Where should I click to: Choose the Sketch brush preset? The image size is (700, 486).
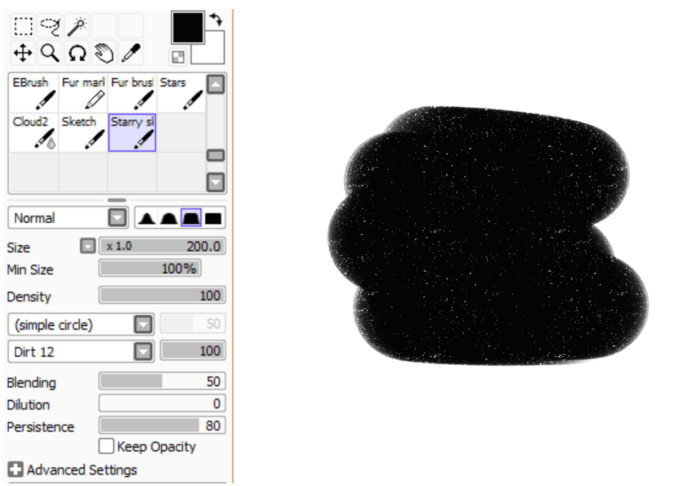pos(83,133)
